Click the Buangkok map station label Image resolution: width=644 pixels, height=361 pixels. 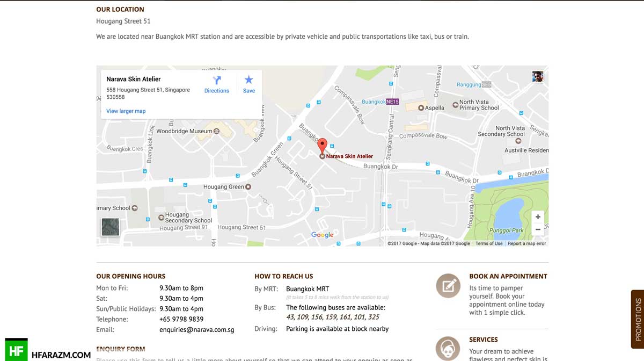(374, 102)
